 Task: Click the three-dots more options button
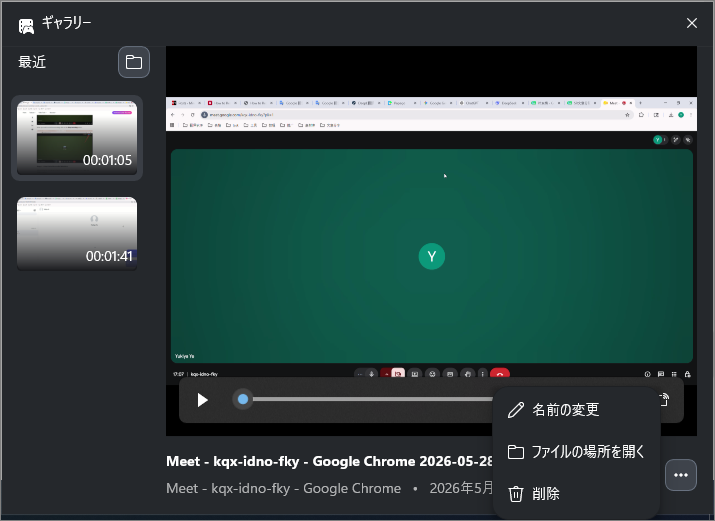681,475
